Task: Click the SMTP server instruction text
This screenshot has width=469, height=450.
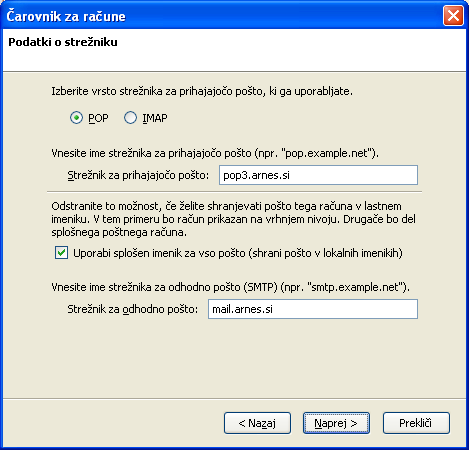Action: pyautogui.click(x=230, y=287)
